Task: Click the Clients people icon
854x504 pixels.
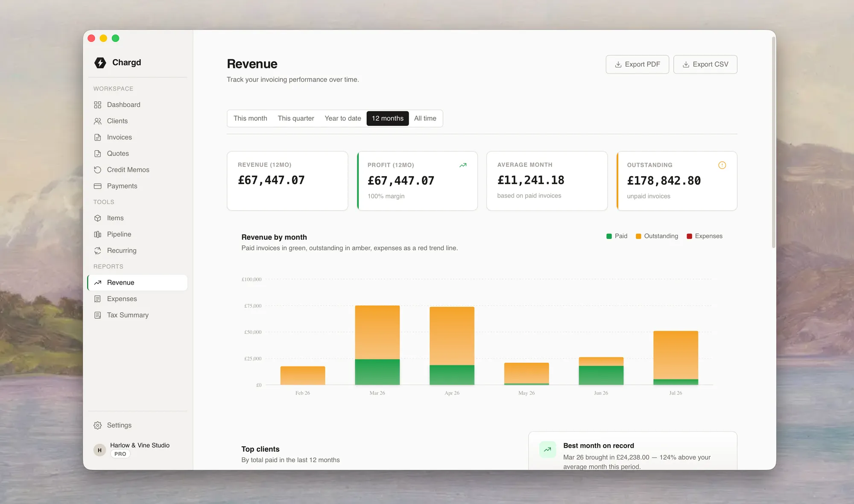Action: click(x=98, y=121)
